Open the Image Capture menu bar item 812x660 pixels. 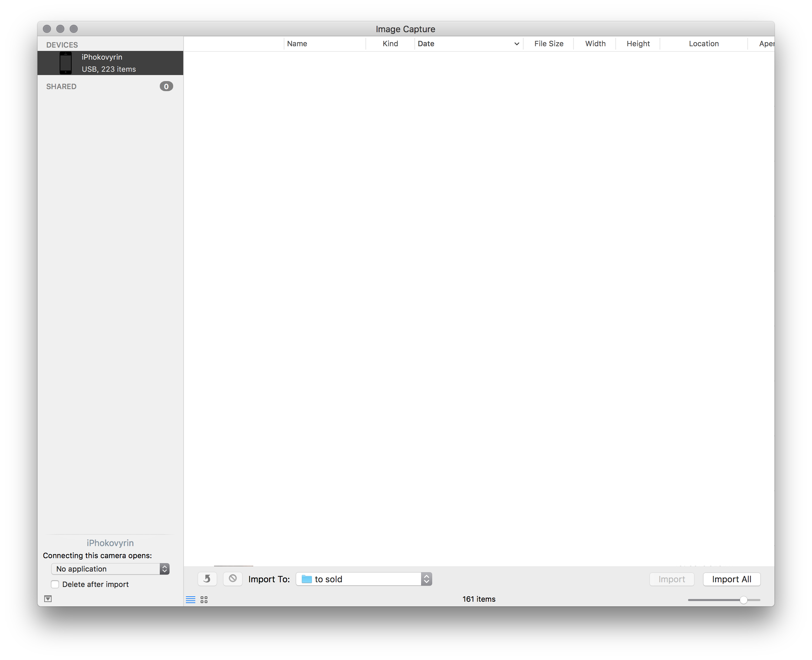406,29
